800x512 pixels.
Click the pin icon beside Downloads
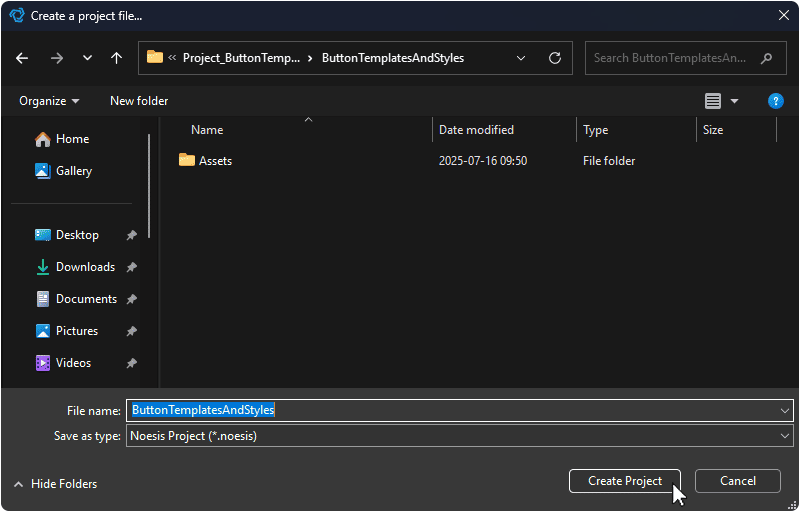pos(132,267)
